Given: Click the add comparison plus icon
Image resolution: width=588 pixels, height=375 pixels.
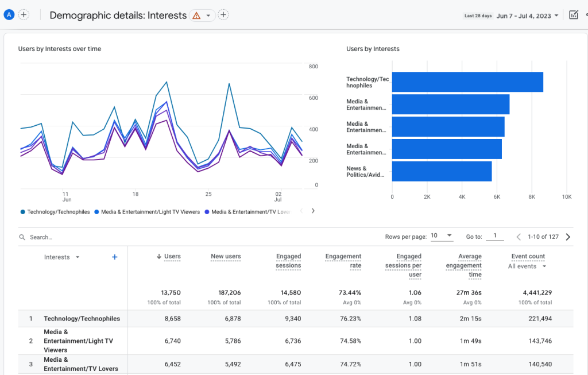Looking at the screenshot, I should (x=223, y=15).
